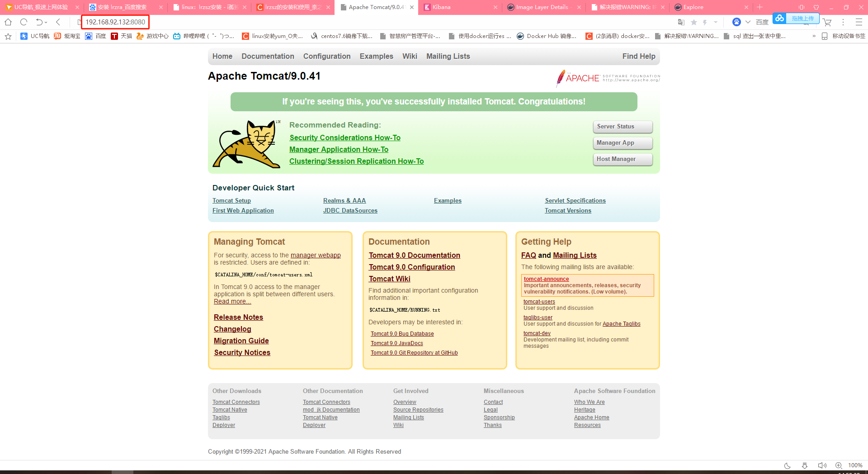Open the Apache Taglibs link
The height and width of the screenshot is (474, 868).
click(x=622, y=324)
